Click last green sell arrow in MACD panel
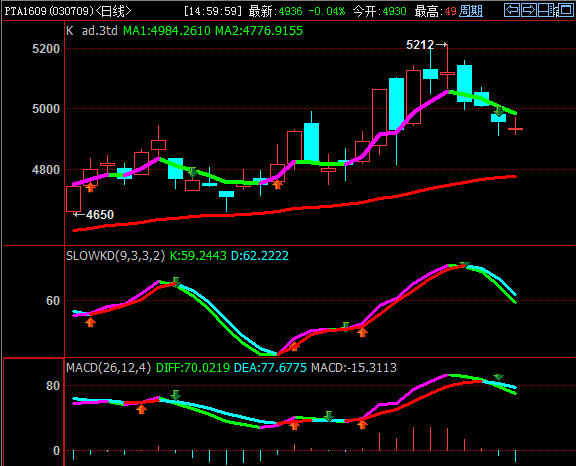 (x=498, y=377)
